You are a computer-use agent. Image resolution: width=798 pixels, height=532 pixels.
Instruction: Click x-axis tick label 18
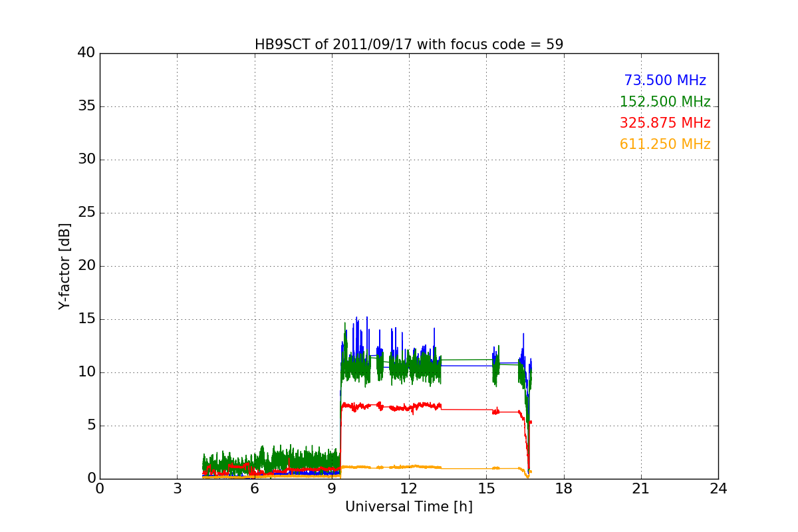[564, 489]
